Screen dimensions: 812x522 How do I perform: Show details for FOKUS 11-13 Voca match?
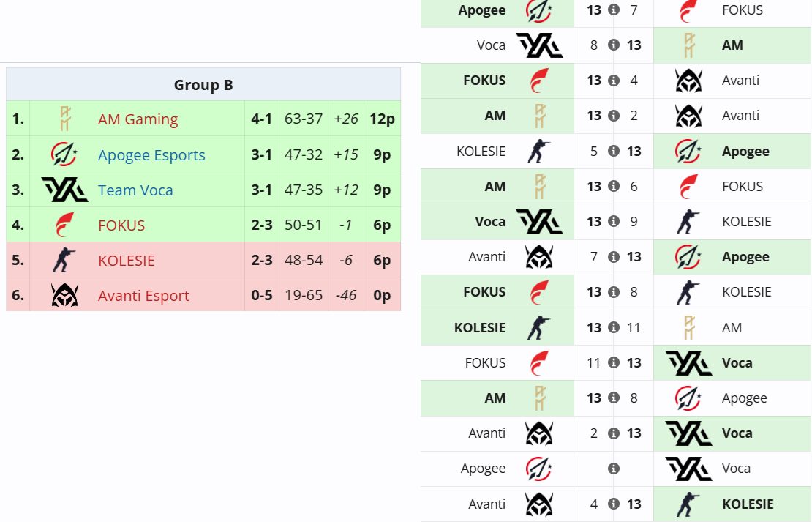pos(614,362)
